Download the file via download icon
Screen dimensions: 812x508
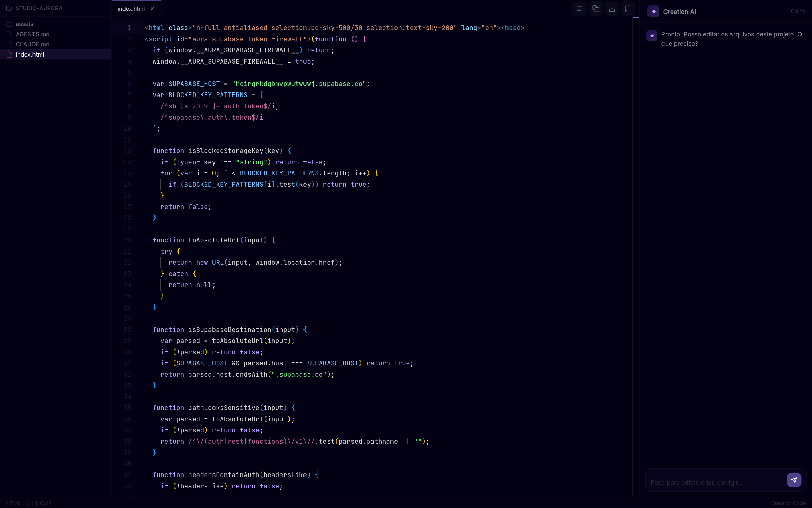point(612,9)
